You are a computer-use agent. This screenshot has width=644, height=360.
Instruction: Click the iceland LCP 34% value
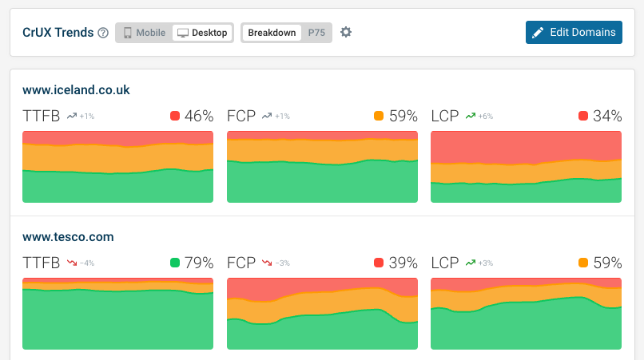(x=607, y=117)
